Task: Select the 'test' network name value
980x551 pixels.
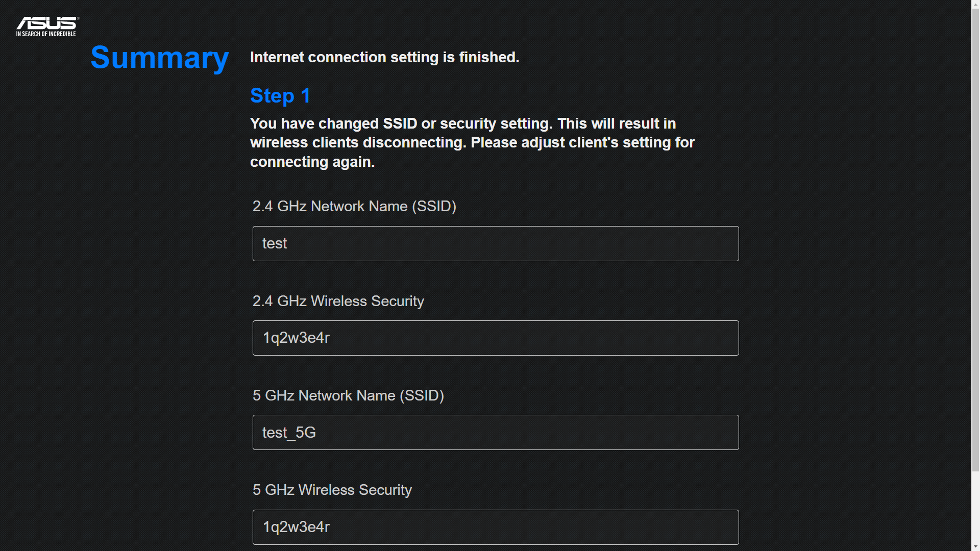Action: [496, 243]
